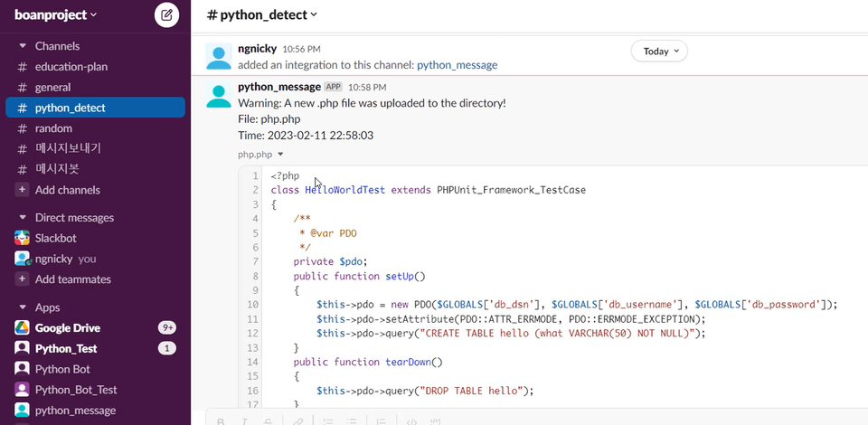
Task: Click the 10:58 PM message timestamp
Action: pos(367,88)
